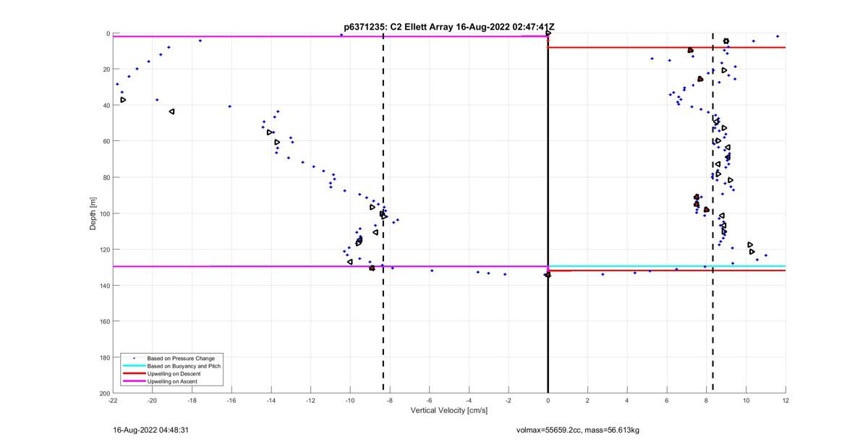Click velocity axis tick label '-8'

coord(390,400)
